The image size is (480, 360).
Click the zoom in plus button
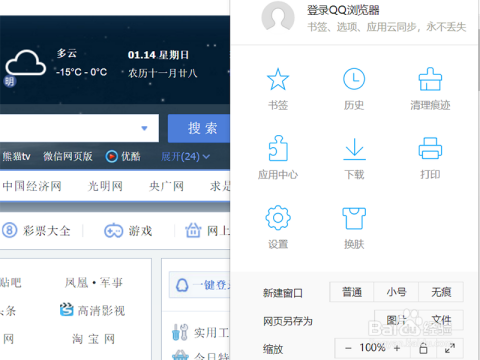(397, 348)
